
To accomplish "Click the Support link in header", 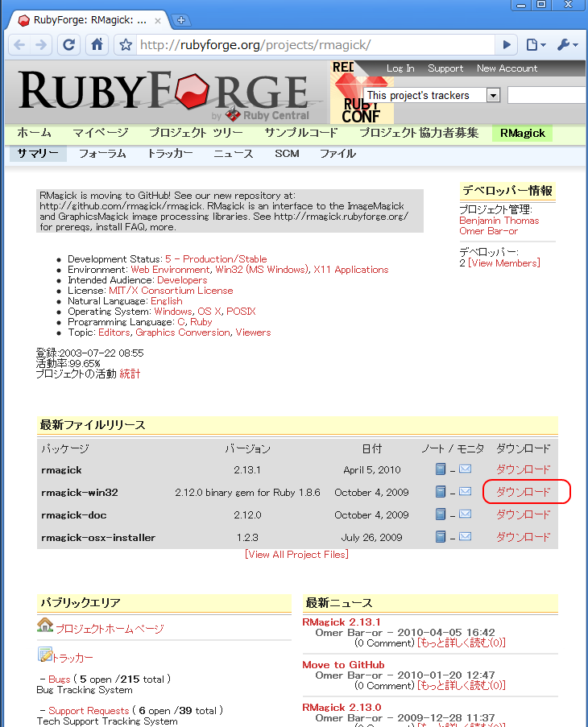I will 445,68.
